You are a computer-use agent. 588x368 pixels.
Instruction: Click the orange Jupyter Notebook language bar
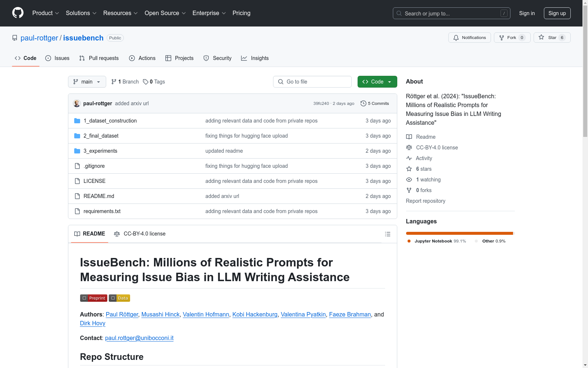[x=459, y=233]
